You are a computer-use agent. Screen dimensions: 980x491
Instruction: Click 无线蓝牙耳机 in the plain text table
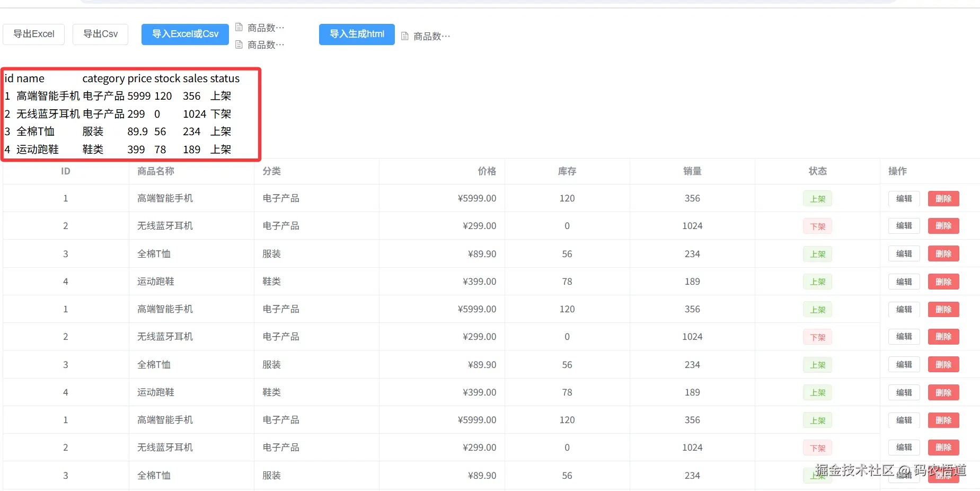[48, 114]
